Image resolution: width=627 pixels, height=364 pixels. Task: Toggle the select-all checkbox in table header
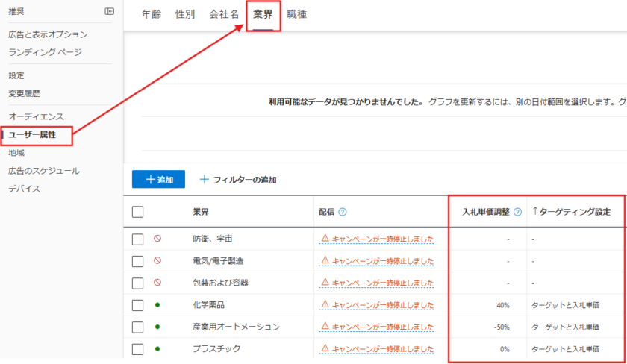[137, 212]
